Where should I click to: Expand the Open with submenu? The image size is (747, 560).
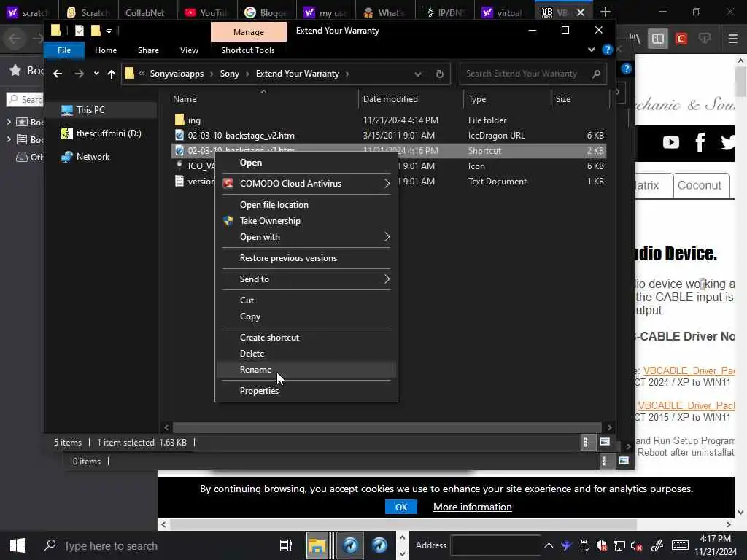[x=306, y=237]
